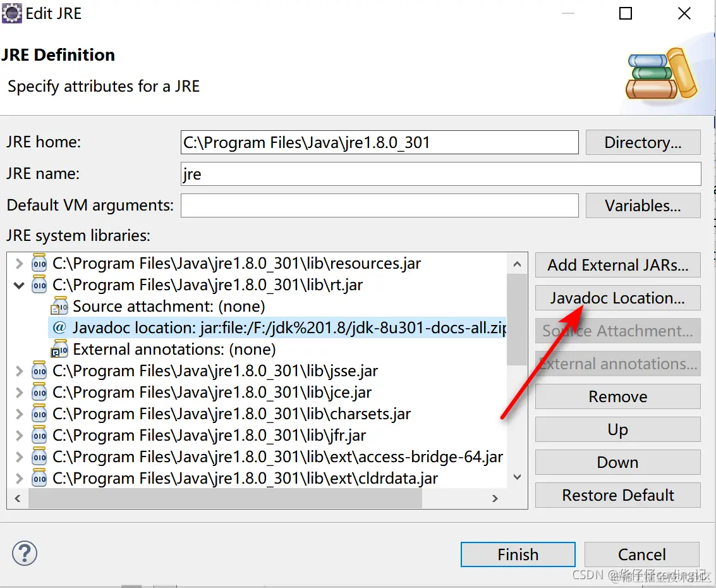Select the ext\access-bridge-64.jar entry
The image size is (716, 588).
pos(277,456)
